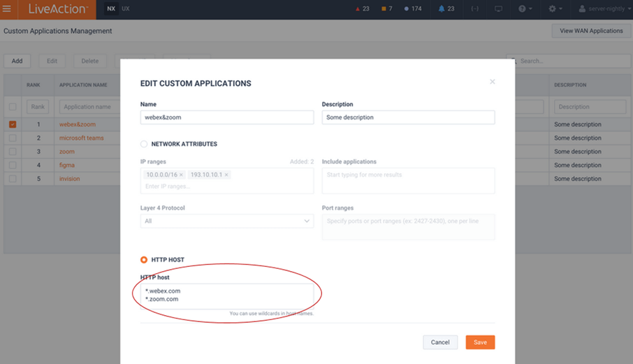Click the link status icon in header
This screenshot has height=364, width=633.
click(475, 8)
